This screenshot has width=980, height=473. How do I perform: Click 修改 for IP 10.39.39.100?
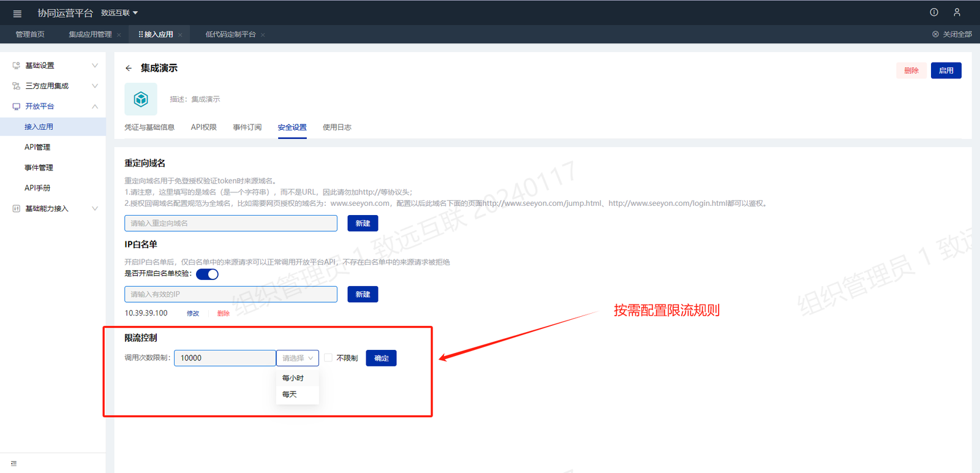pyautogui.click(x=193, y=314)
